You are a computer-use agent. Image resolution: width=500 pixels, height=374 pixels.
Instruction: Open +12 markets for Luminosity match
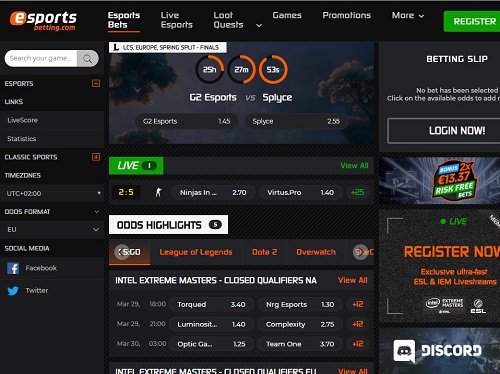tap(358, 324)
